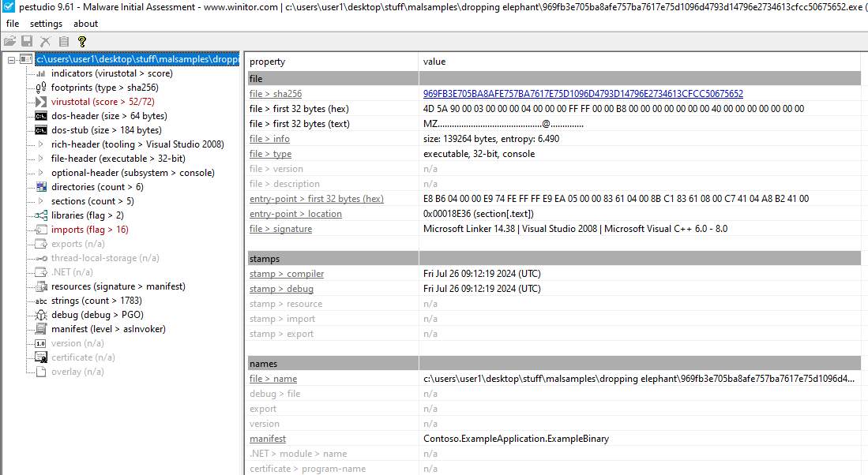868x475 pixels.
Task: Expand the sections tree node
Action: (x=40, y=201)
